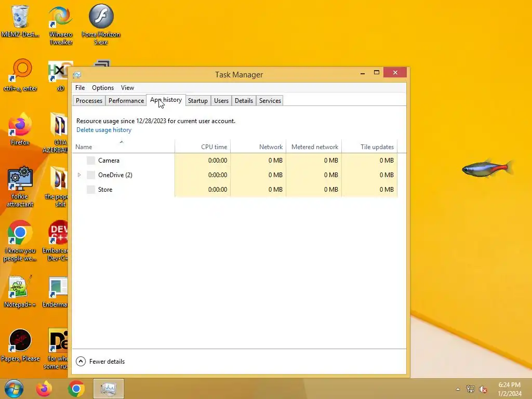Viewport: 532px width, 399px height.
Task: Select the App history tab
Action: (166, 100)
